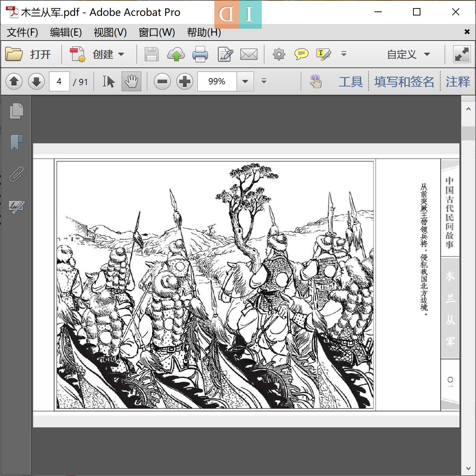Click the Acrobat PDF title bar icon
The width and height of the screenshot is (476, 476).
tap(12, 12)
